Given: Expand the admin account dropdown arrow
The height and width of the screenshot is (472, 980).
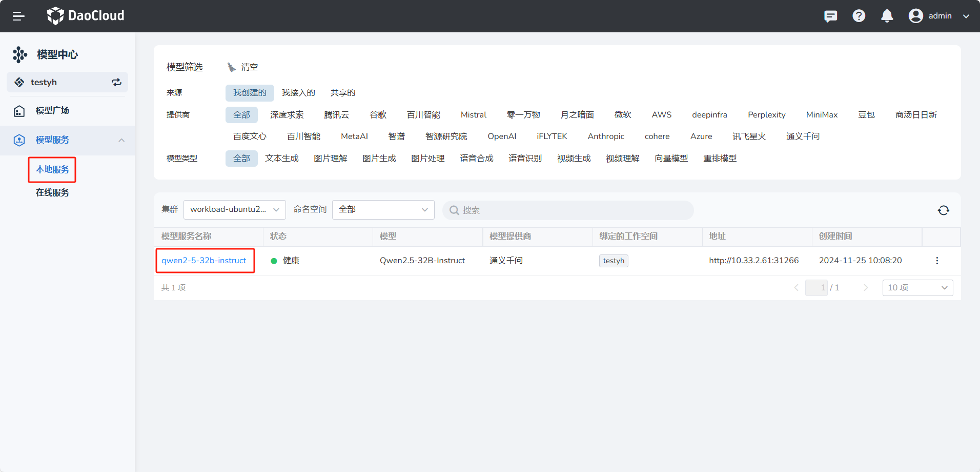Looking at the screenshot, I should (x=966, y=16).
